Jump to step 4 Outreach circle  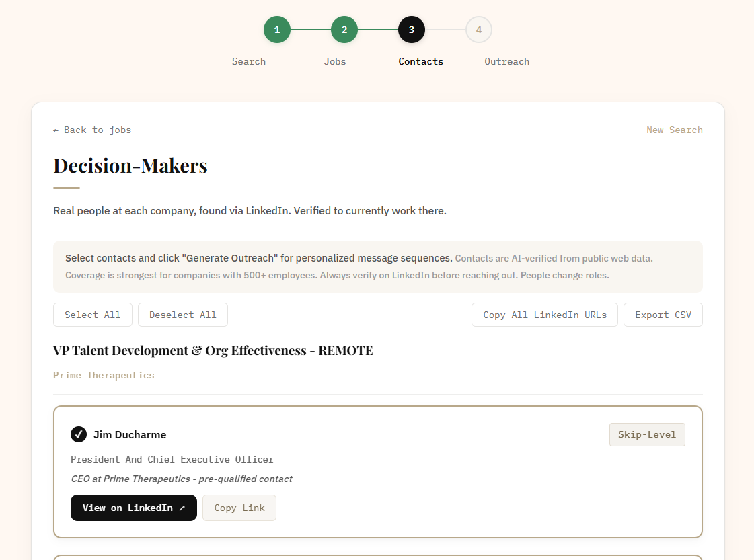tap(479, 30)
